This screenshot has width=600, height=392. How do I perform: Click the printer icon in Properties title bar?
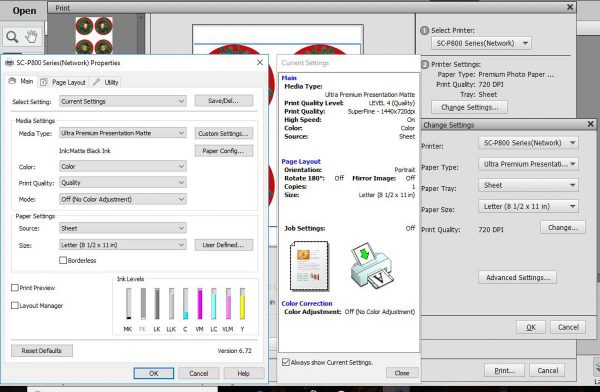point(9,63)
